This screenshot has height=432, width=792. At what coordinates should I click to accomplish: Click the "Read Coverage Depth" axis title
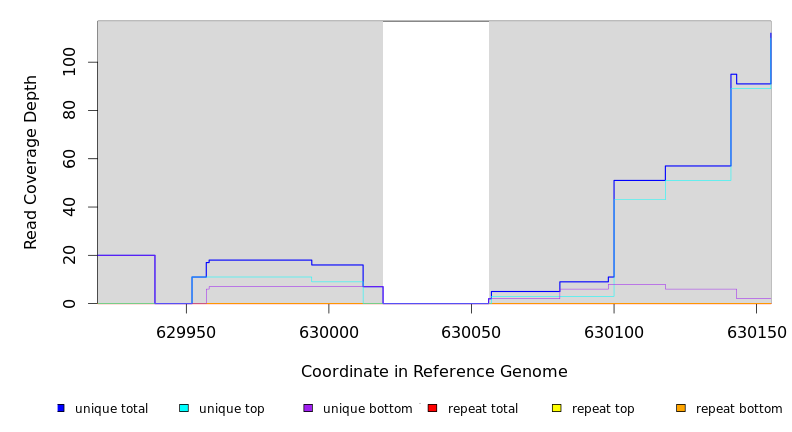tap(31, 162)
